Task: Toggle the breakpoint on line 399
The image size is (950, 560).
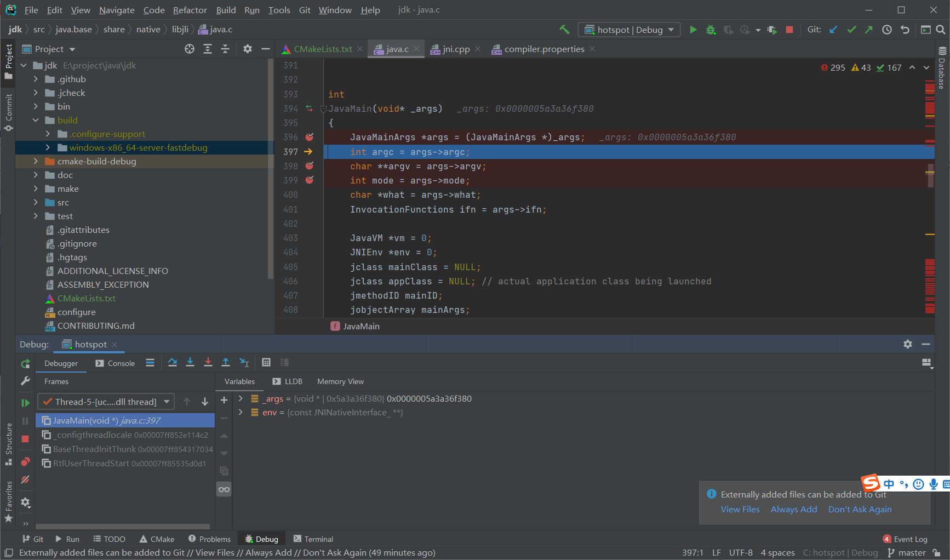Action: click(x=310, y=180)
